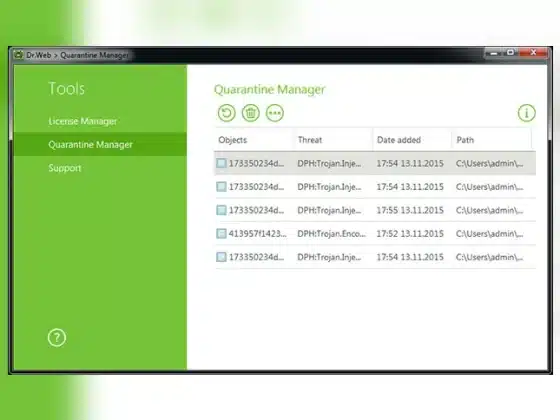
Task: Sort by the Path column header
Action: point(465,140)
